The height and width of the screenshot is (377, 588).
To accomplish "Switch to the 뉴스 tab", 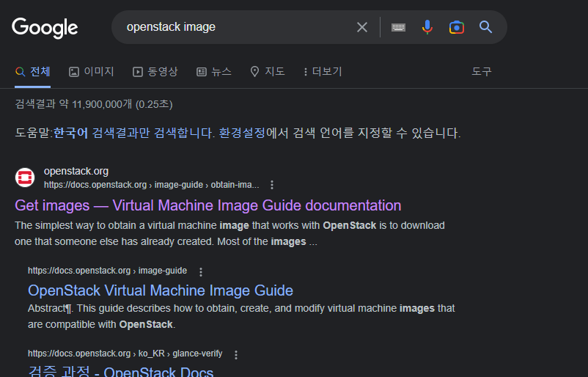I will point(214,71).
